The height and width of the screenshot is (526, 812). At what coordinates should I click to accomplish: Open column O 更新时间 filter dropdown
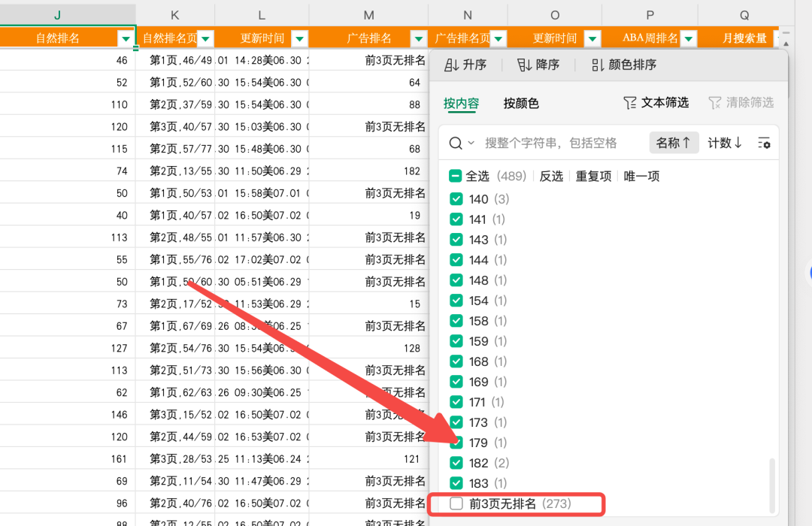click(x=592, y=38)
